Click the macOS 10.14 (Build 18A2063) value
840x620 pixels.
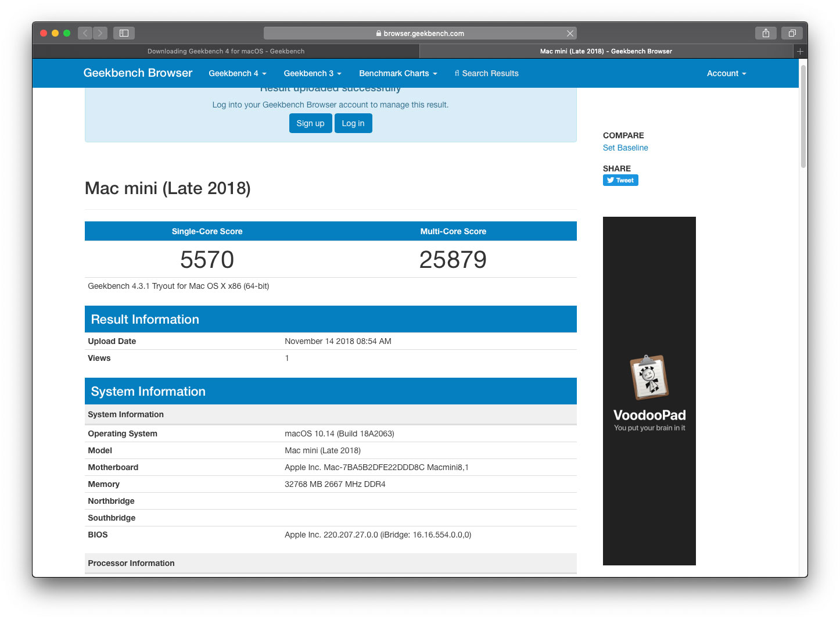(339, 433)
